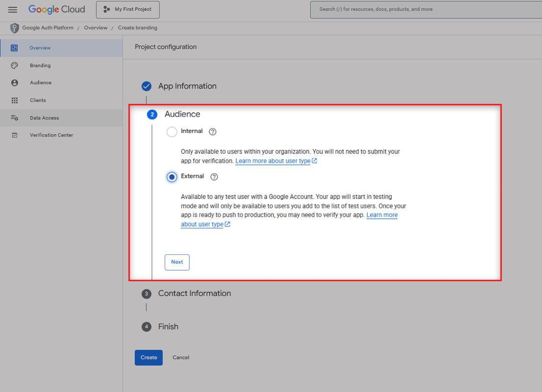
Task: Expand the App Information step
Action: pos(187,86)
